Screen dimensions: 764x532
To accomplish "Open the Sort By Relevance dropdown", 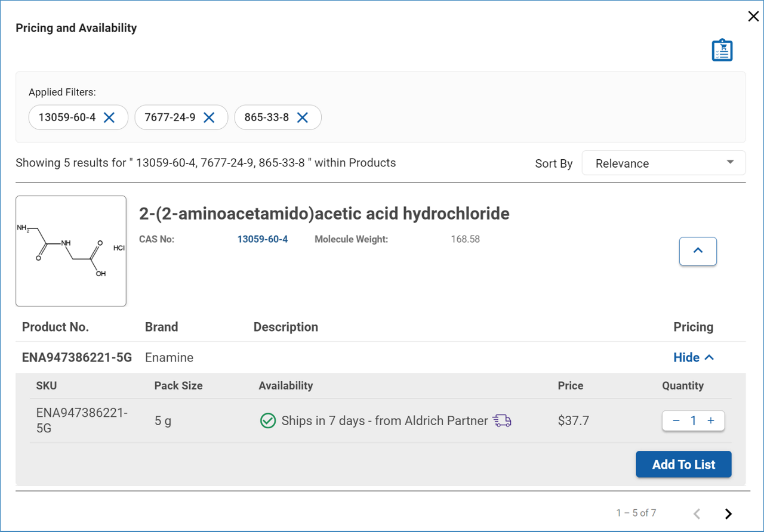I will (663, 163).
